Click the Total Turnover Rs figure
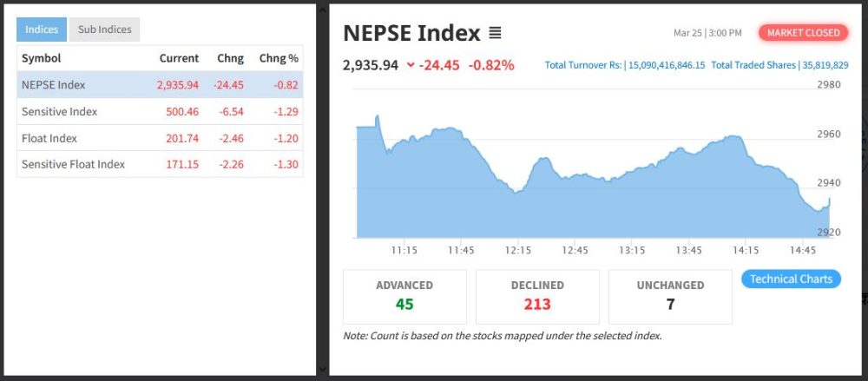The height and width of the screenshot is (381, 868). pyautogui.click(x=664, y=65)
